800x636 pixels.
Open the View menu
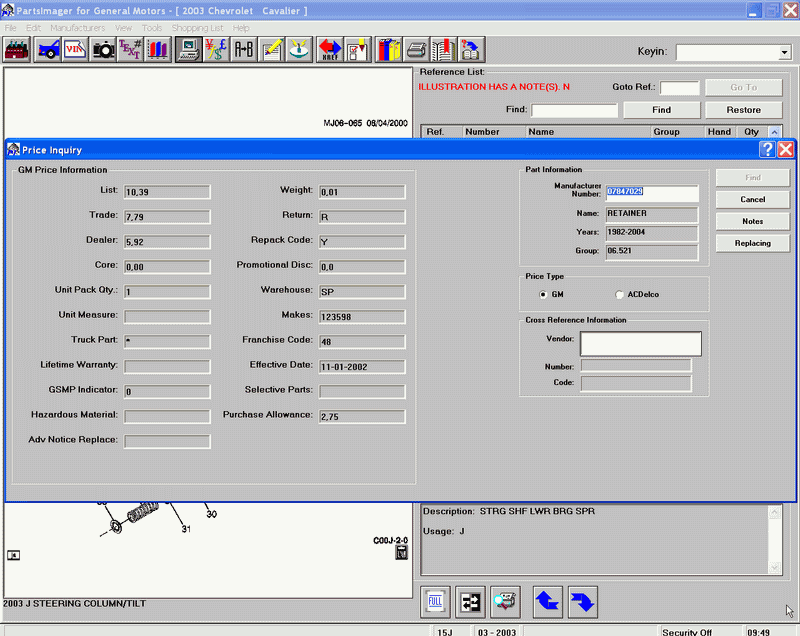[123, 28]
